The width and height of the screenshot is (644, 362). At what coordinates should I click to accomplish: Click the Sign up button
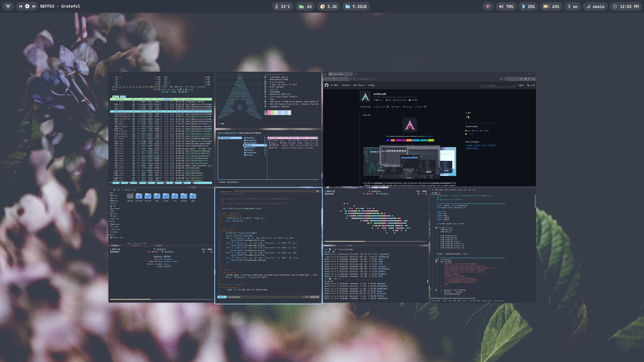tap(530, 85)
